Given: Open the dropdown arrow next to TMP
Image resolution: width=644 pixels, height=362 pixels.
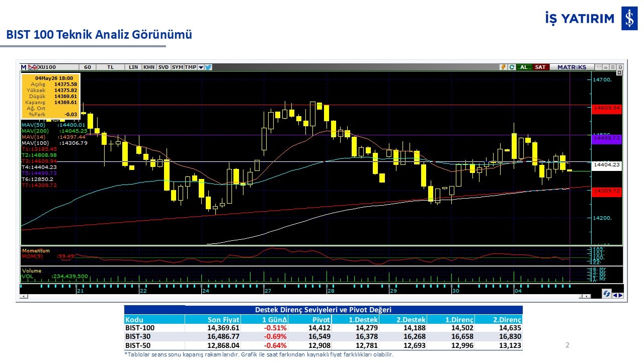Looking at the screenshot, I should (201, 67).
